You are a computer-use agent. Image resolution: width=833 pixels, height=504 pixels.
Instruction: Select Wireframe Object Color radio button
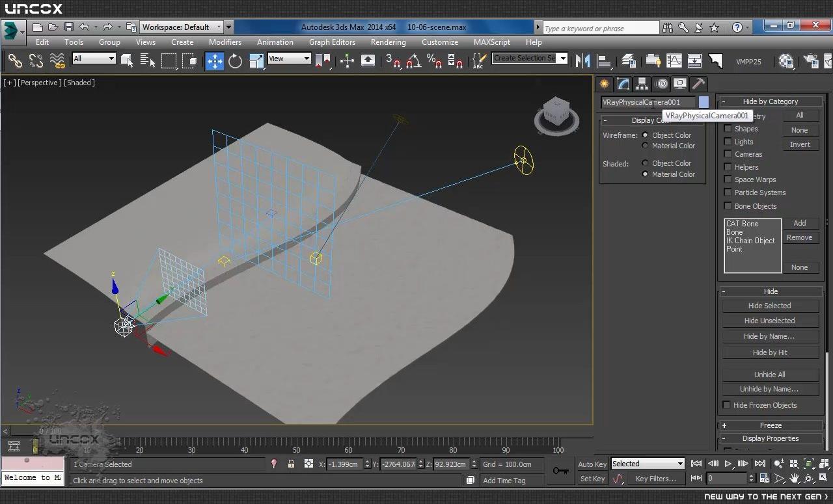tap(645, 135)
